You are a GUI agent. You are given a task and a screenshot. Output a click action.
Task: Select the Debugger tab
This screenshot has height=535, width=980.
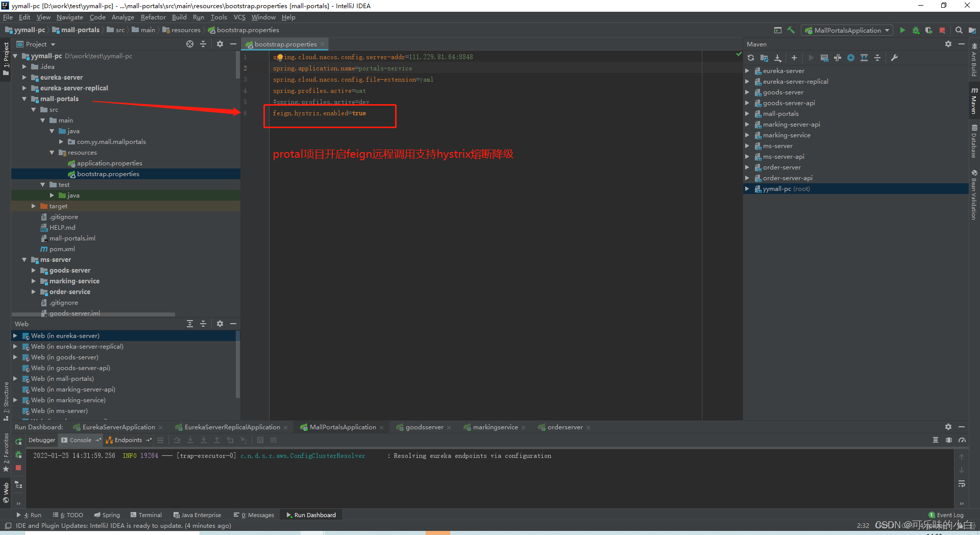tap(42, 440)
